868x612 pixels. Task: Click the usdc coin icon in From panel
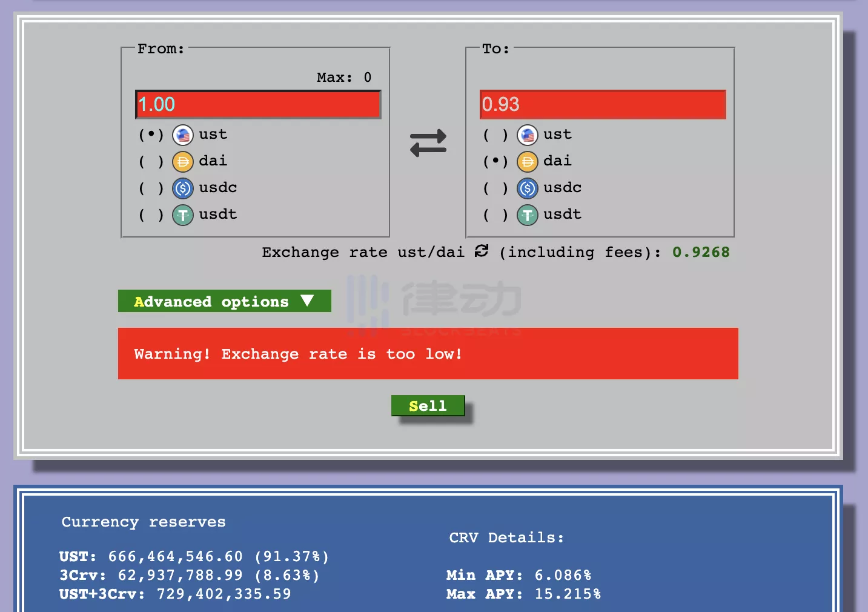[183, 188]
